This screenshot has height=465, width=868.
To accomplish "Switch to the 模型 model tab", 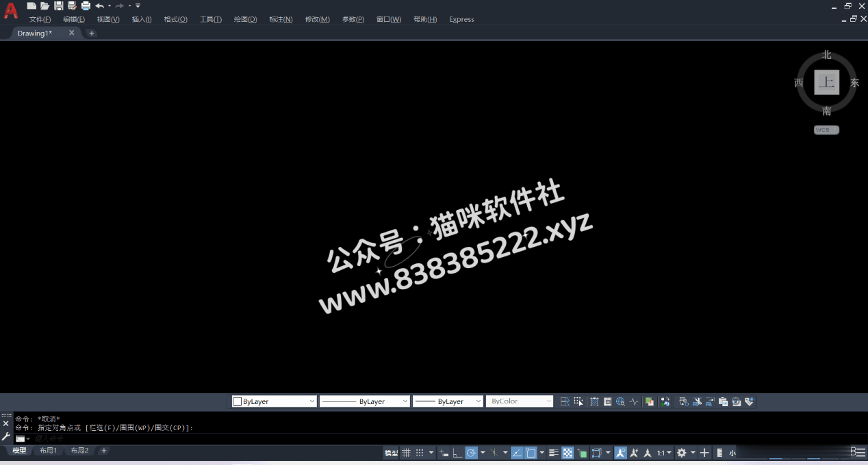I will pyautogui.click(x=19, y=451).
